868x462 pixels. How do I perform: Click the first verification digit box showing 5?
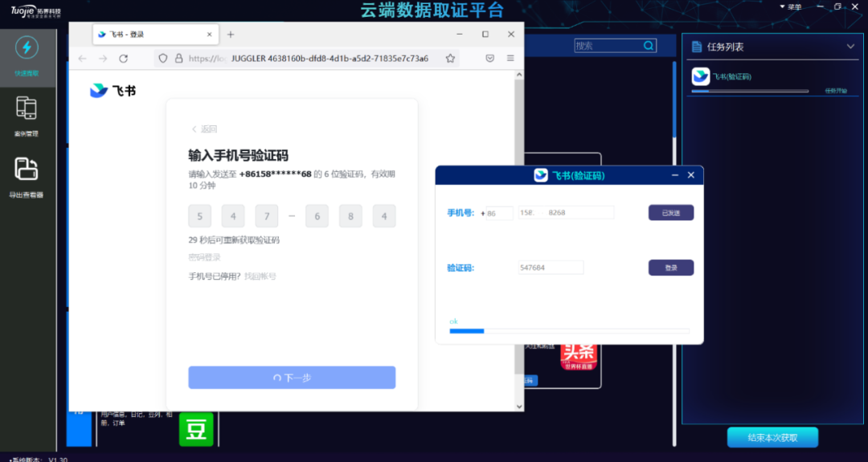pos(200,216)
